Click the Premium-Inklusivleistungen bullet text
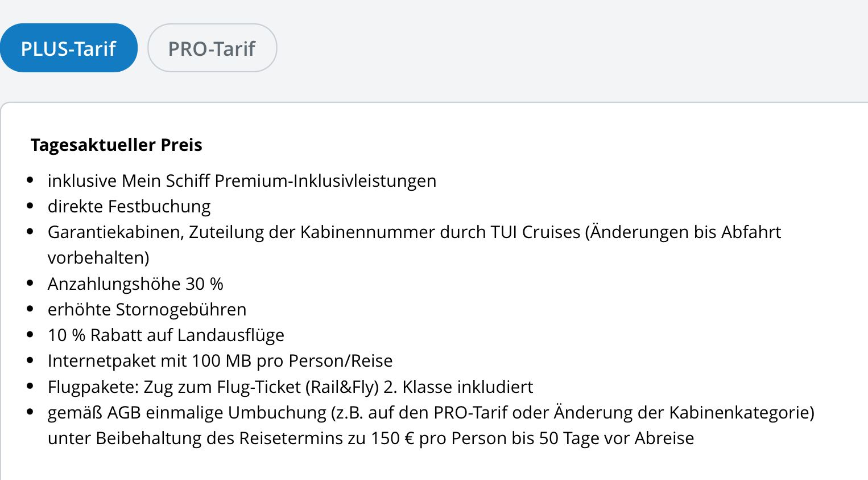868x480 pixels. coord(325,180)
